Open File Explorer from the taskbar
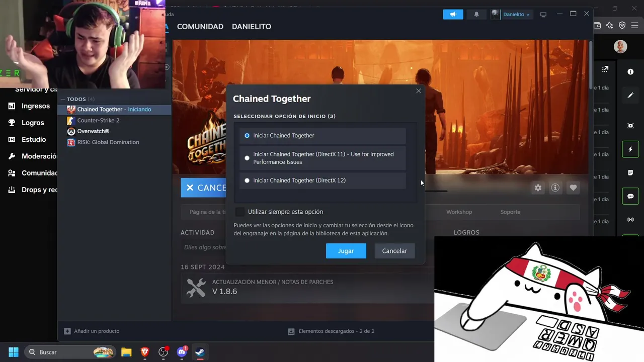The height and width of the screenshot is (362, 644). click(x=126, y=352)
